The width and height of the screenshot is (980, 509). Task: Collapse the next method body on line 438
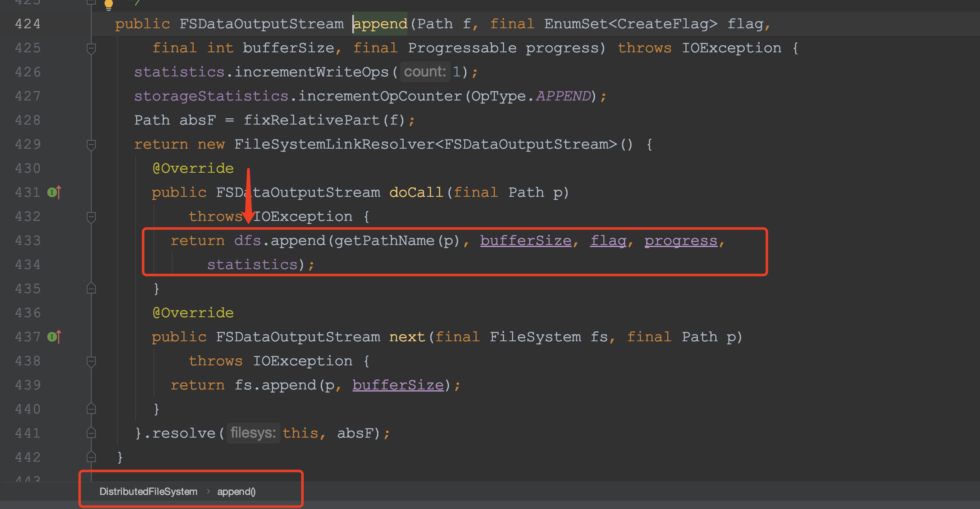coord(91,361)
